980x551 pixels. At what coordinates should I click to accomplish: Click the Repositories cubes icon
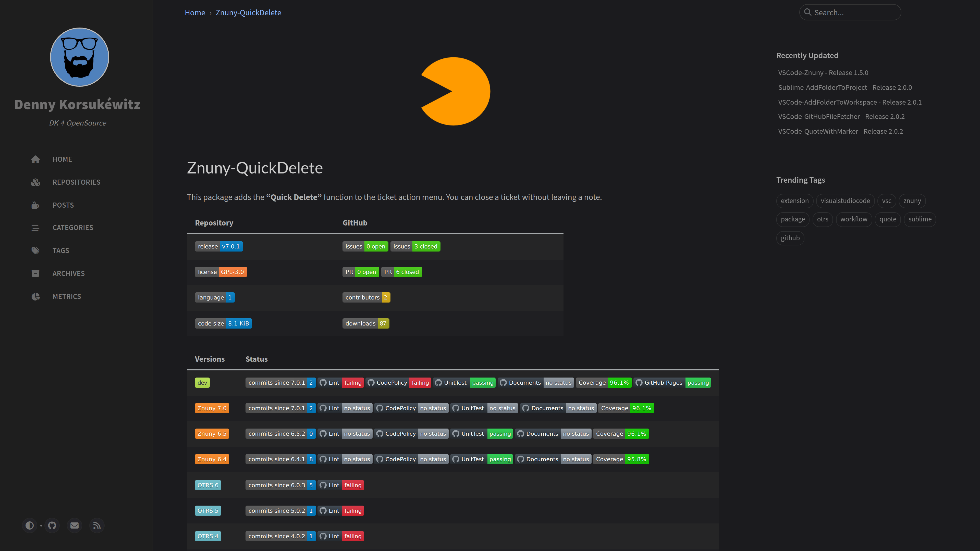(35, 182)
